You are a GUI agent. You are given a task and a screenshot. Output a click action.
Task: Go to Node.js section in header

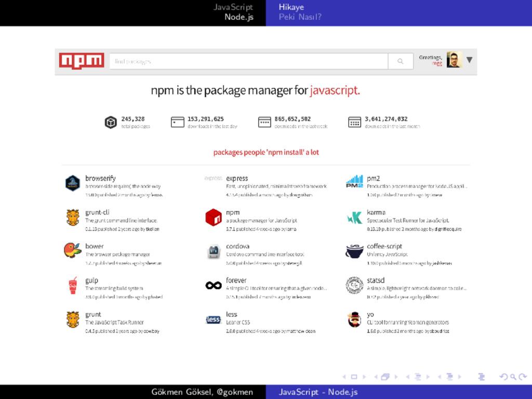[239, 17]
